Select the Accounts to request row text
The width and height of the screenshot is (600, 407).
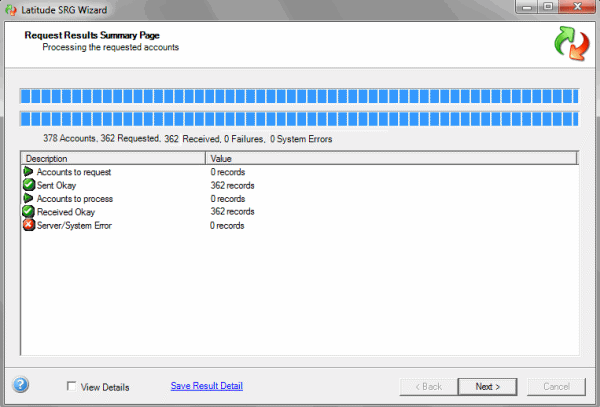74,172
